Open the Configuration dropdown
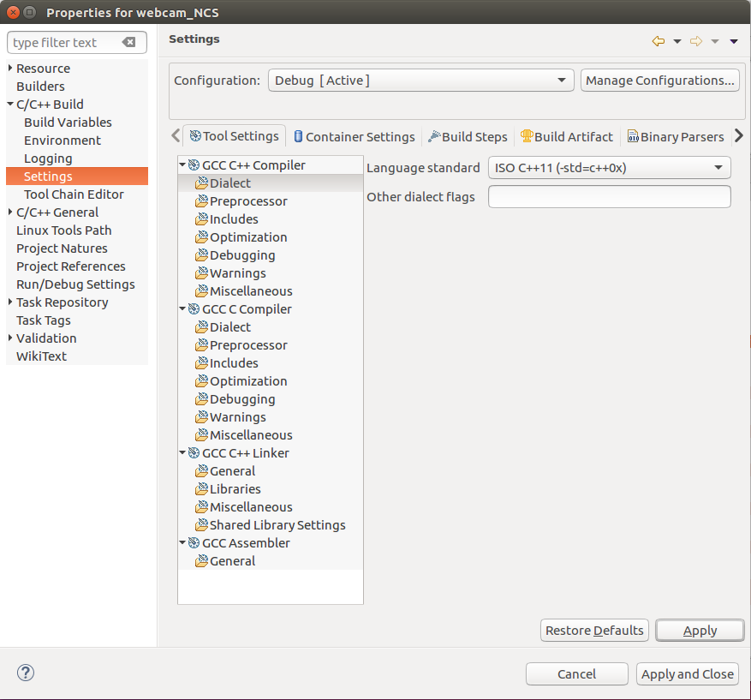 (420, 81)
